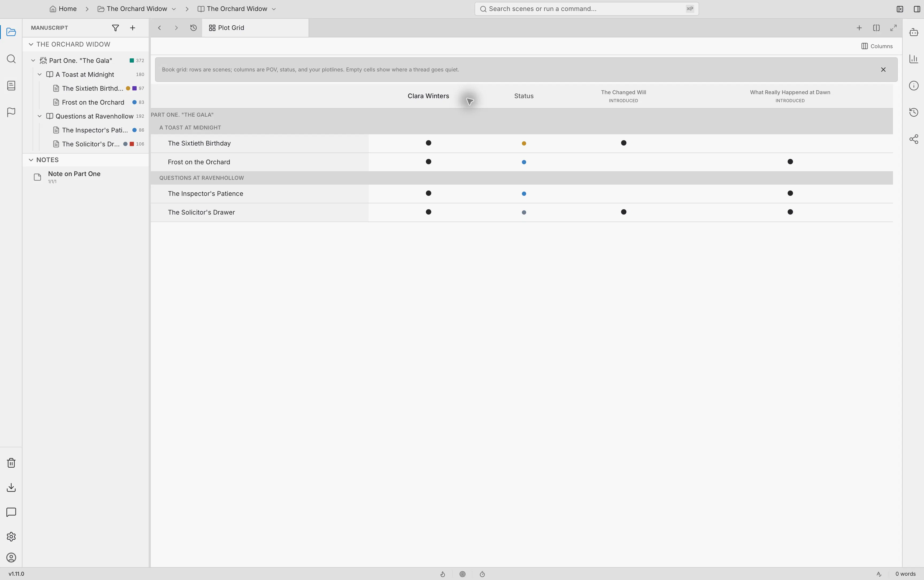Image resolution: width=924 pixels, height=580 pixels.
Task: Open the trash bin icon
Action: [11, 463]
